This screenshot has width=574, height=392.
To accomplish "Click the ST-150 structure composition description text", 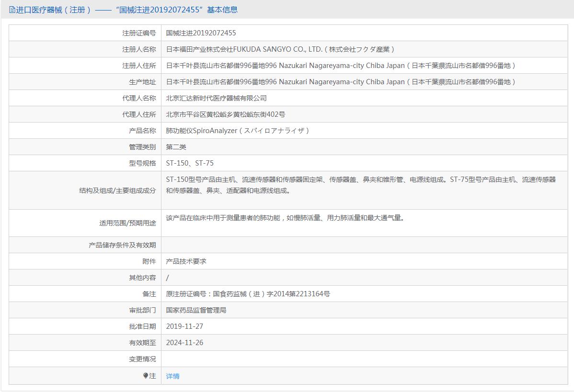I will (x=361, y=185).
